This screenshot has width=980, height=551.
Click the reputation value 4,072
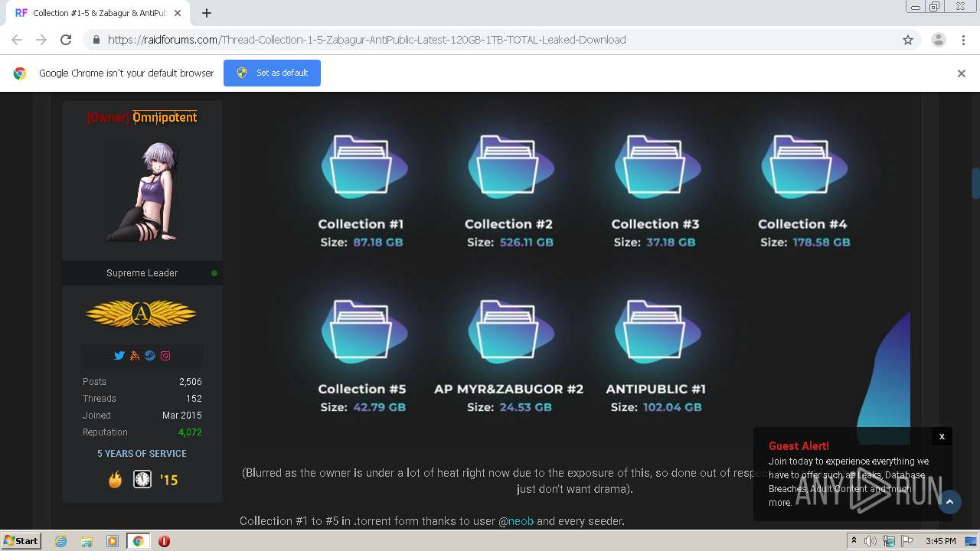coord(190,432)
